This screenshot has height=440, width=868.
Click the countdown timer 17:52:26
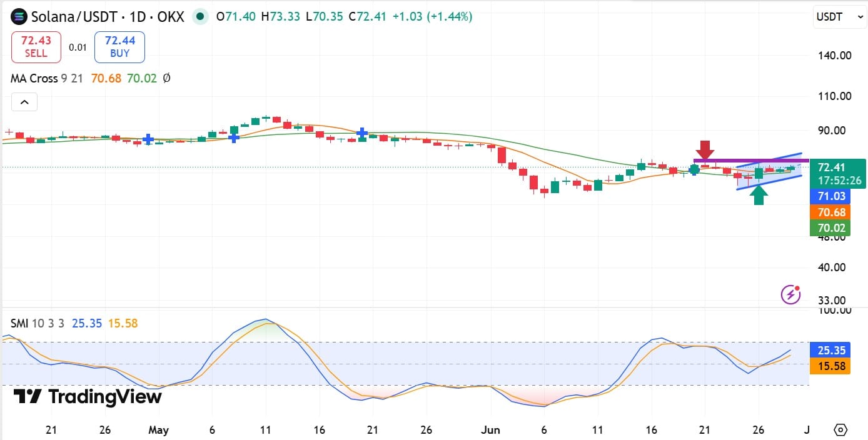pyautogui.click(x=841, y=181)
